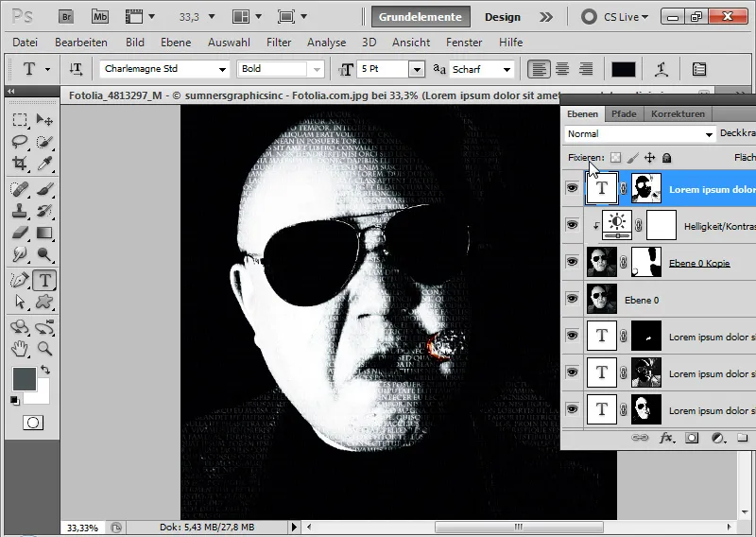Select the 3D Rotate tool
The height and width of the screenshot is (537, 756).
click(x=19, y=327)
